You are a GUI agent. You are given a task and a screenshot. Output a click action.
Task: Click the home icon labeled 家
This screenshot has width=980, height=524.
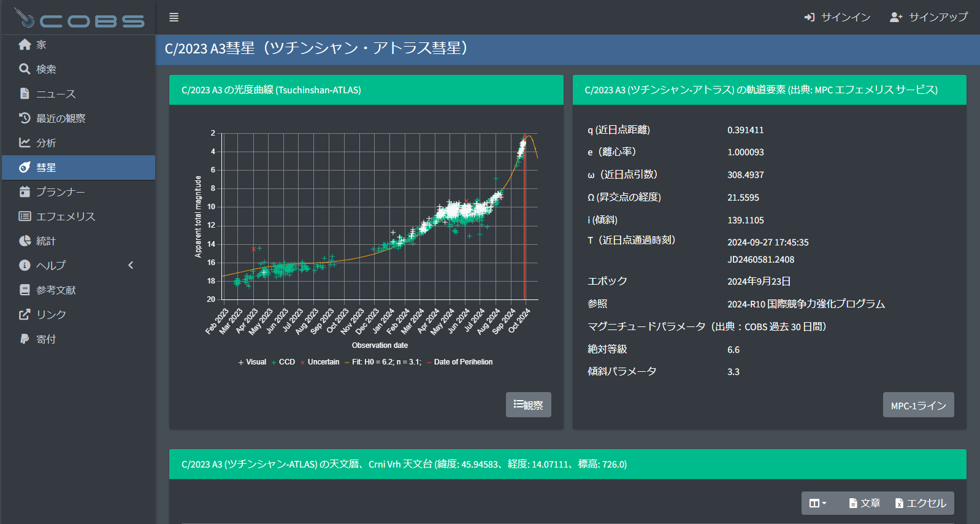click(x=25, y=45)
